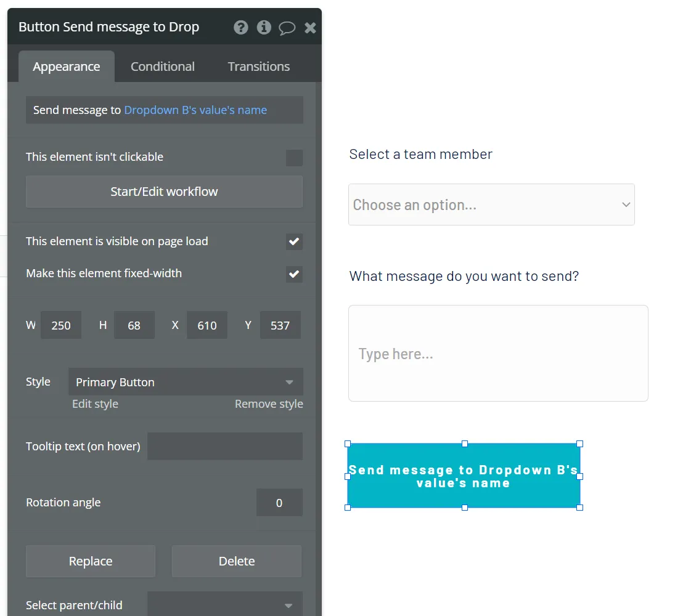Click the top-center resize handle of selected button

click(x=465, y=444)
